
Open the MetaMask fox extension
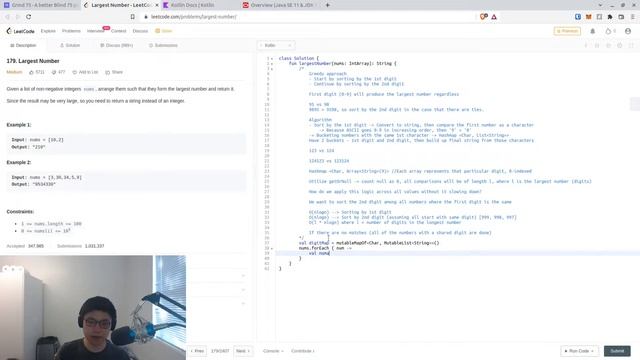point(589,17)
